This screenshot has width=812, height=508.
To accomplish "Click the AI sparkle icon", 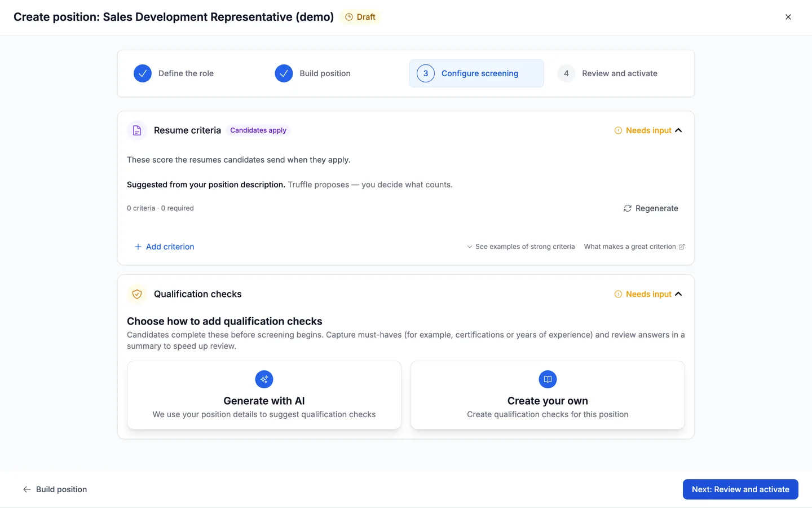I will click(264, 379).
